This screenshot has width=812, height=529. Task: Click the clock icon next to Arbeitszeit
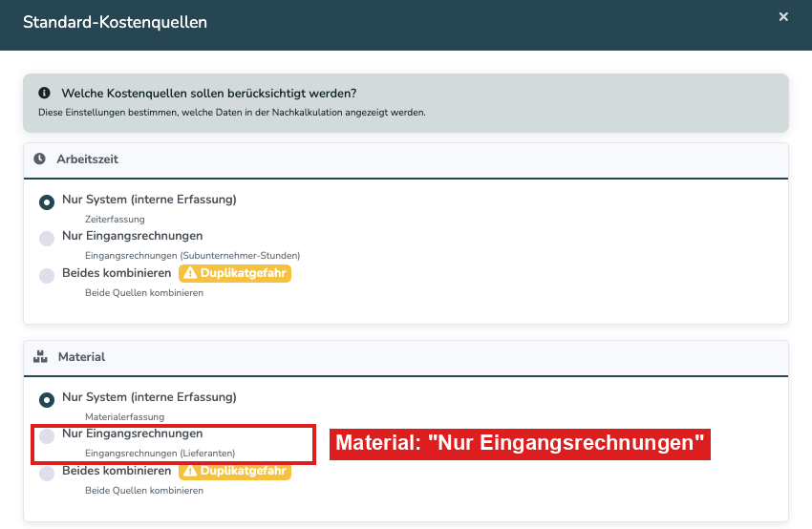(40, 159)
